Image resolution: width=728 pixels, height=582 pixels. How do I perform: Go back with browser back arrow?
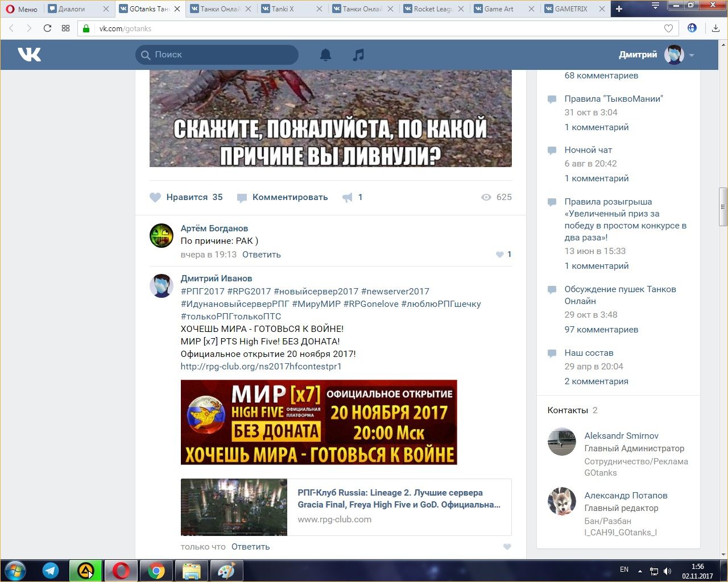[12, 28]
